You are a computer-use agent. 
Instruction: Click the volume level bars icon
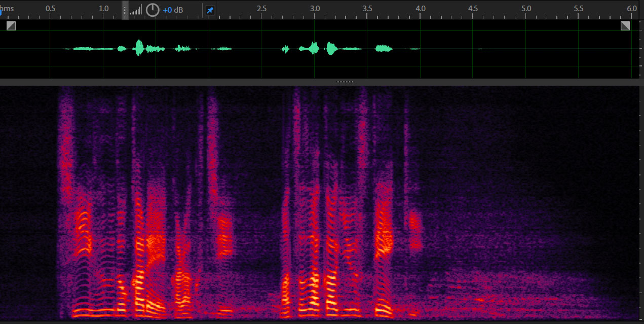136,10
